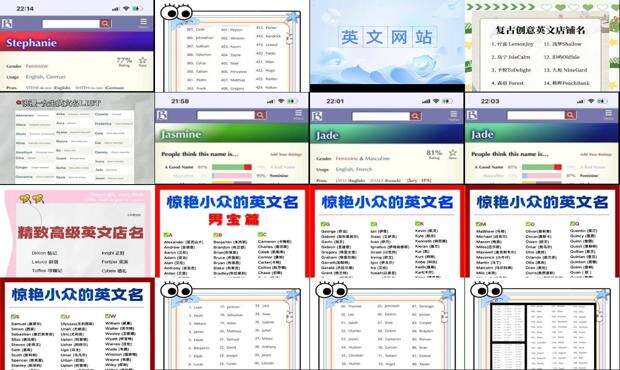Click the 男宝篇 red subtitle text
This screenshot has width=620, height=370.
point(234,219)
